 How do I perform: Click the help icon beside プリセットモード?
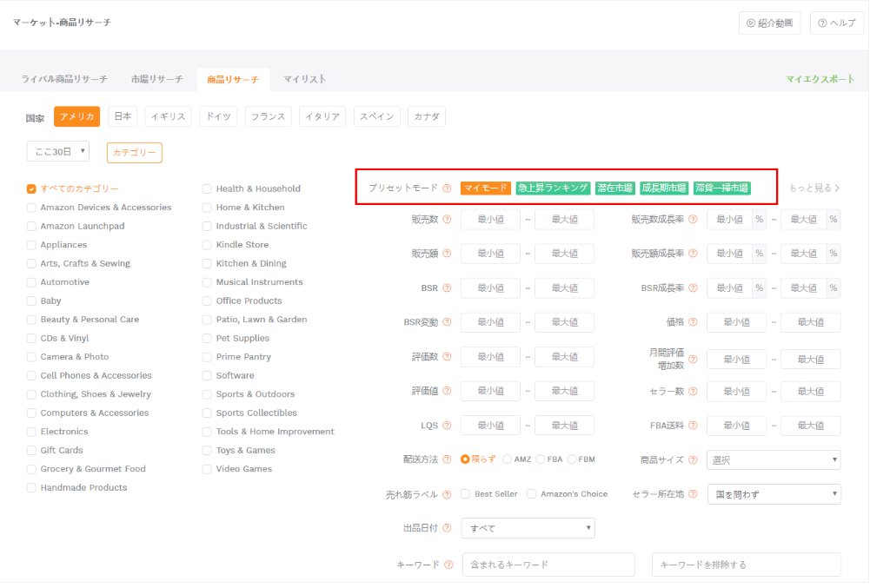tap(447, 188)
